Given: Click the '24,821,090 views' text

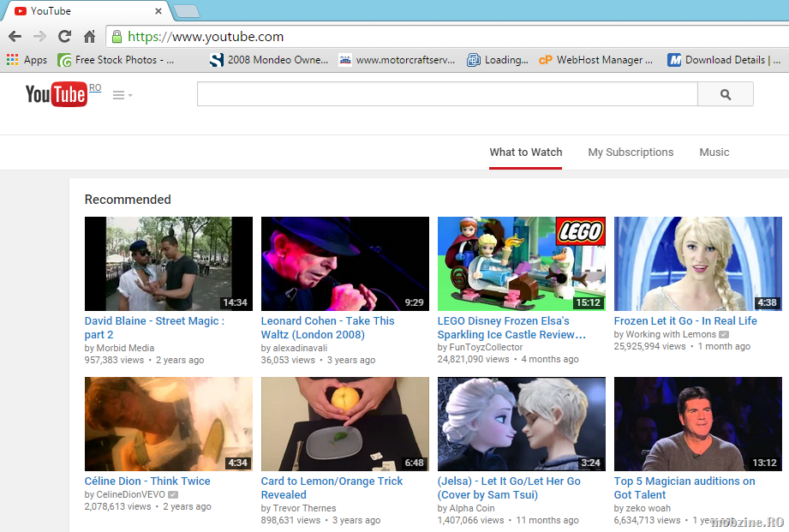Looking at the screenshot, I should point(474,359).
